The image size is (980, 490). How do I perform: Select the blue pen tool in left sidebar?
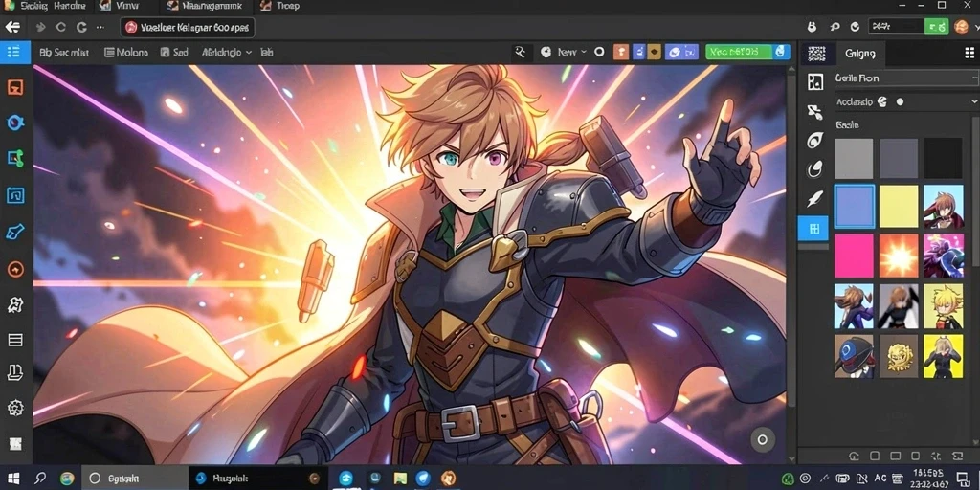15,232
